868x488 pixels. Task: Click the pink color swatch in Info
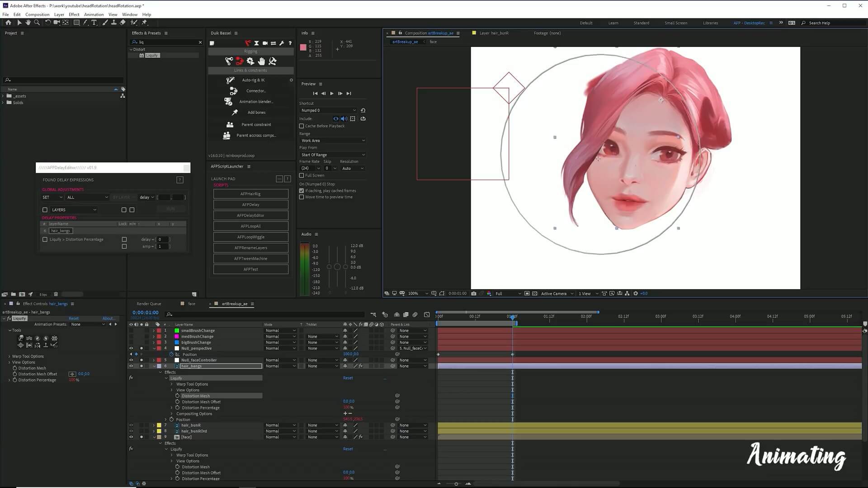tap(303, 47)
